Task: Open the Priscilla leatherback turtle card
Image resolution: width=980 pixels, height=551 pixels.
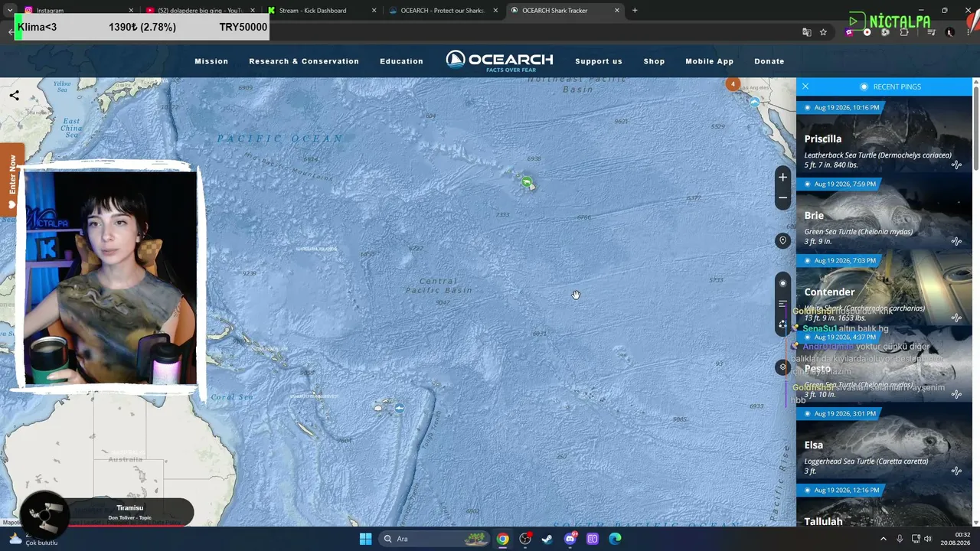Action: click(x=884, y=135)
